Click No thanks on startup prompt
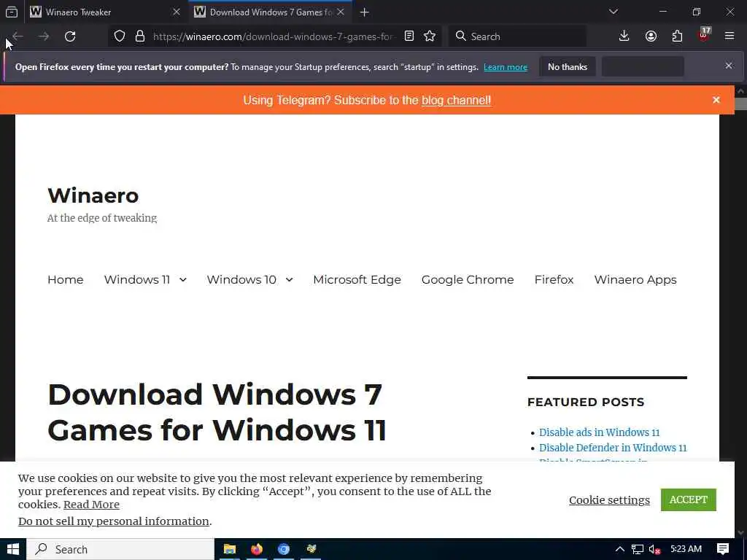747x560 pixels. click(x=568, y=66)
